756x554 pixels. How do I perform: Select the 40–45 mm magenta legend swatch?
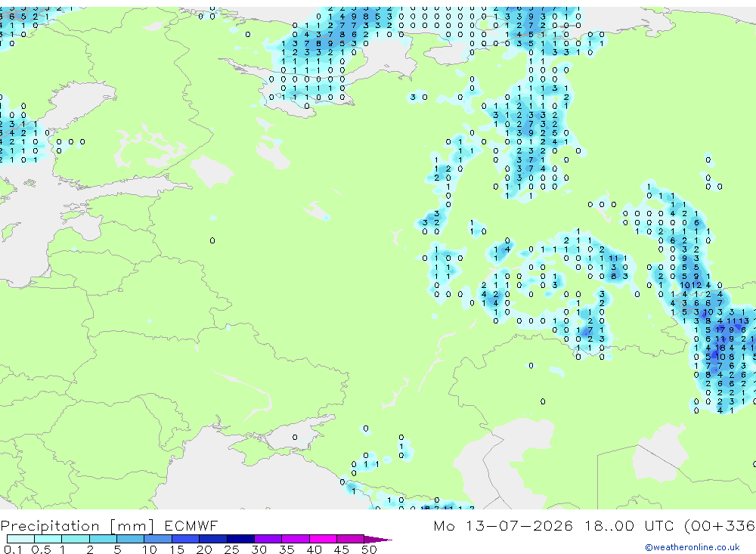point(323,539)
